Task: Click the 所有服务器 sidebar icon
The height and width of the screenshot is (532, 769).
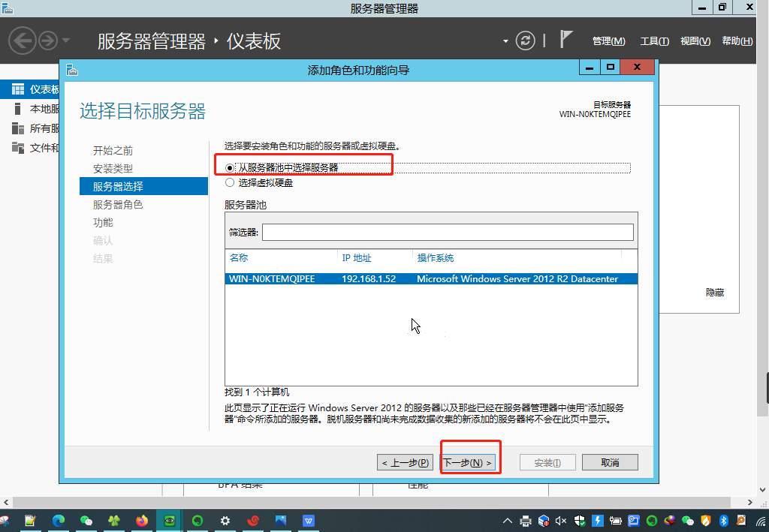Action: click(18, 128)
